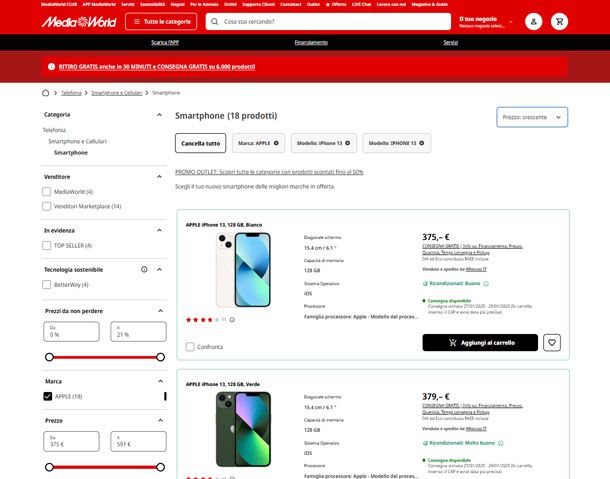Go to the Telefonia breadcrumb

[x=71, y=93]
